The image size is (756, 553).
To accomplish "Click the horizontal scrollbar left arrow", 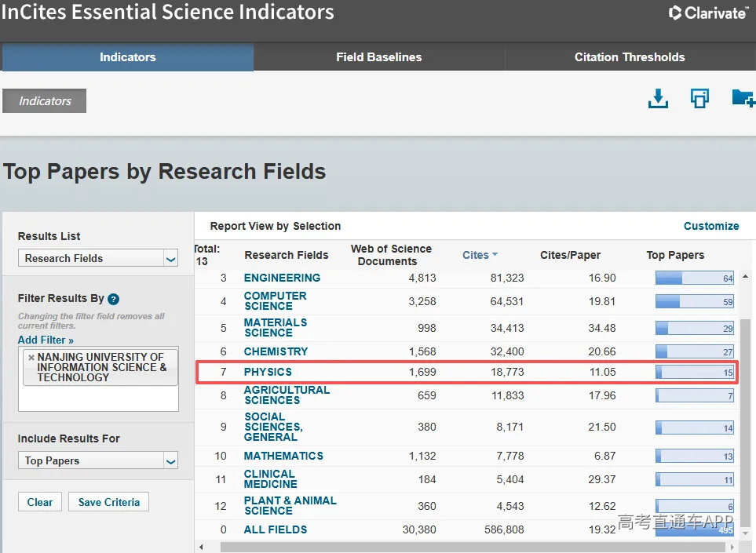I will click(201, 548).
